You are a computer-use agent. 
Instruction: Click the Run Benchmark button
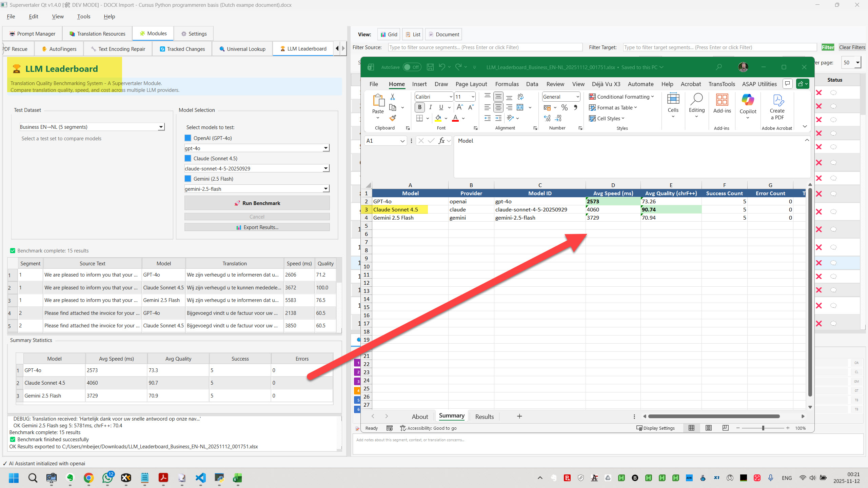click(257, 203)
